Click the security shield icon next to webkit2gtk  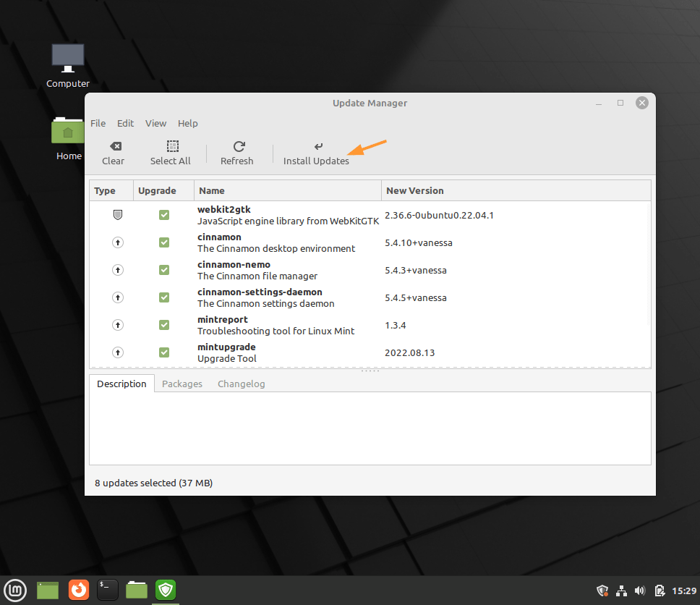pos(117,215)
